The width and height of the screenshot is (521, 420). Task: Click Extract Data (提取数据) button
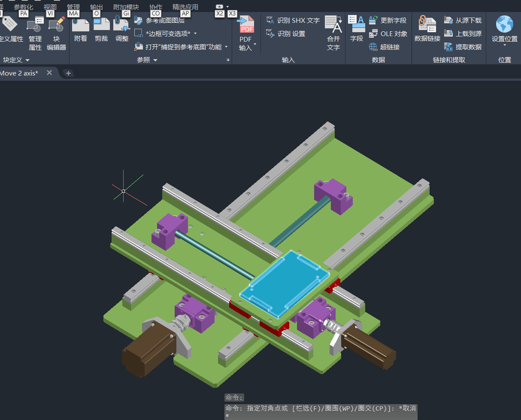(x=463, y=47)
